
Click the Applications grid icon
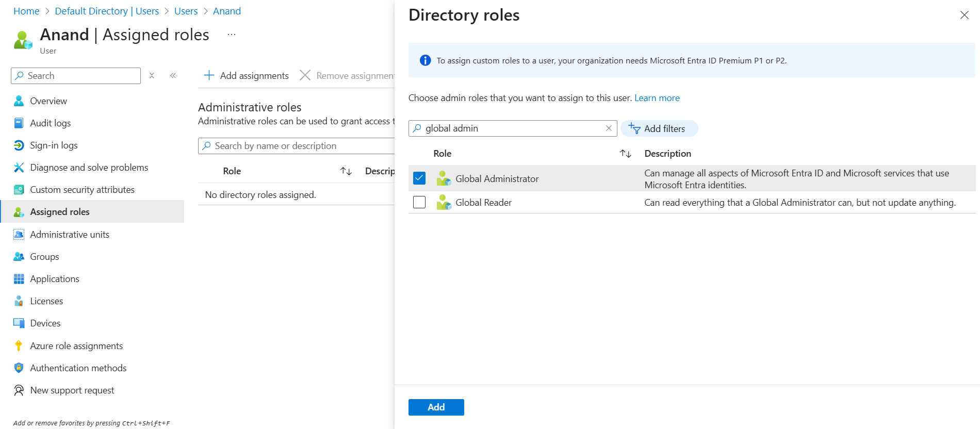[x=19, y=279]
